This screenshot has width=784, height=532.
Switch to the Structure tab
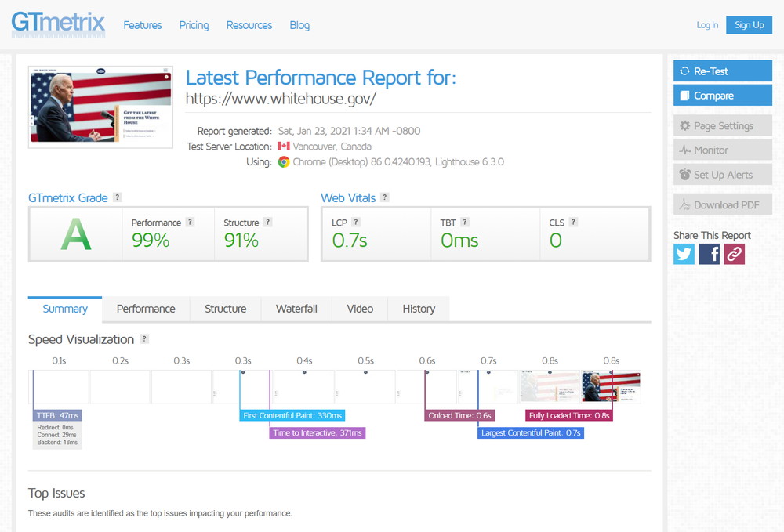(x=226, y=309)
